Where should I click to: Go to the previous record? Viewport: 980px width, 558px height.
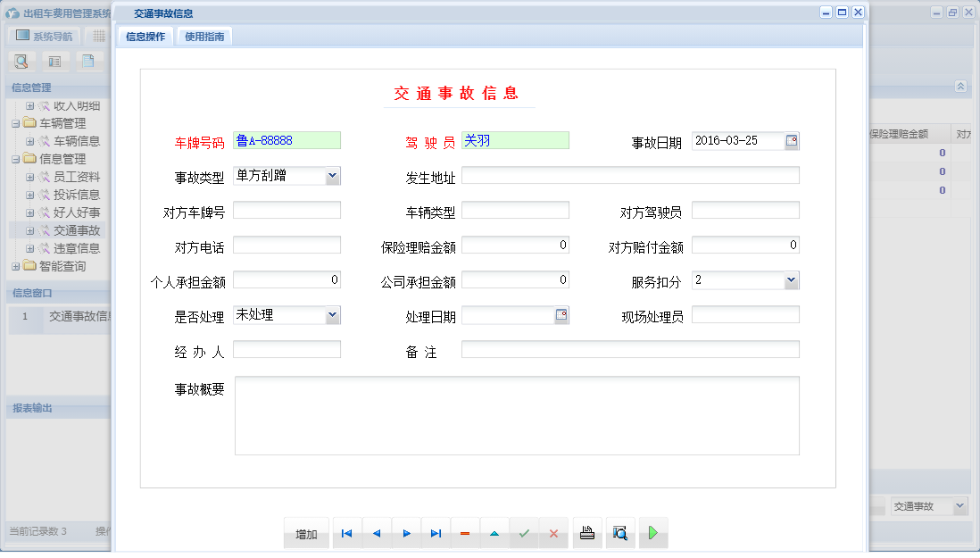pyautogui.click(x=377, y=534)
